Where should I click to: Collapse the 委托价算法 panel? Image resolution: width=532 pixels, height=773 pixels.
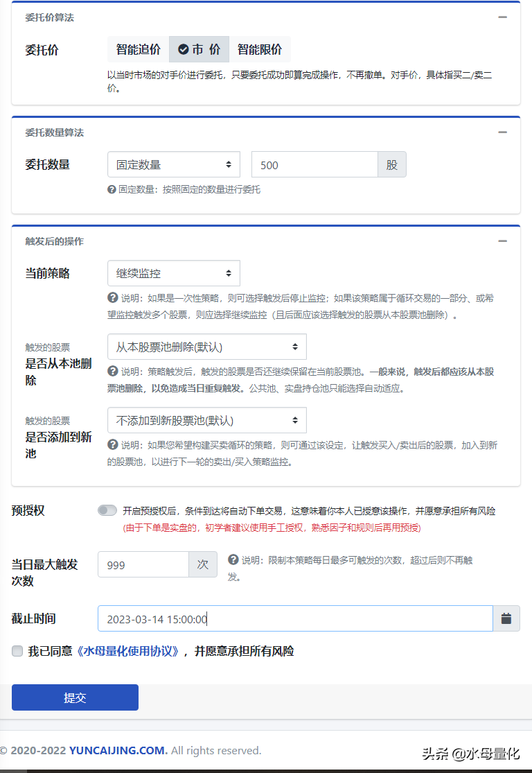click(x=502, y=17)
